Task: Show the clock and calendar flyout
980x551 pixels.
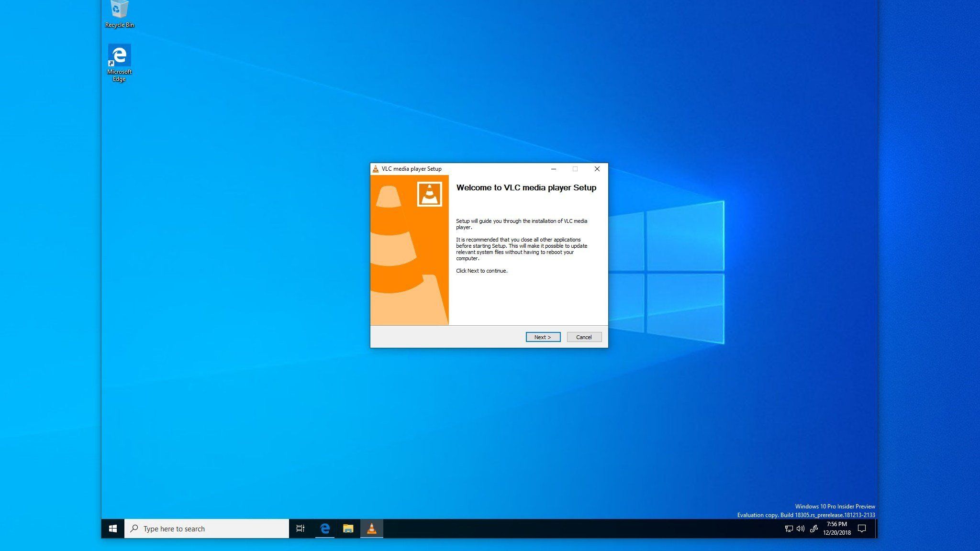Action: point(837,529)
